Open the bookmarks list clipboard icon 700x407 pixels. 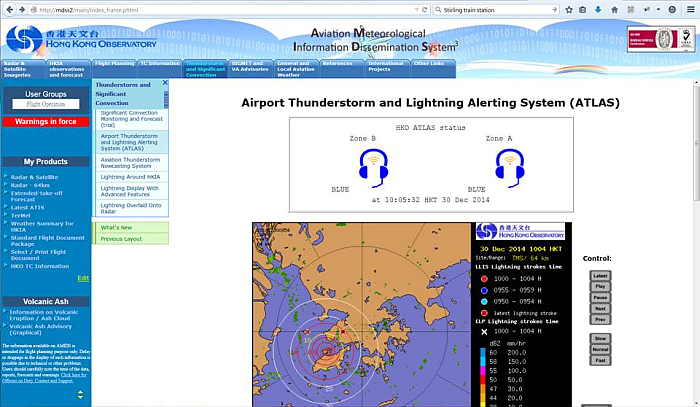583,9
